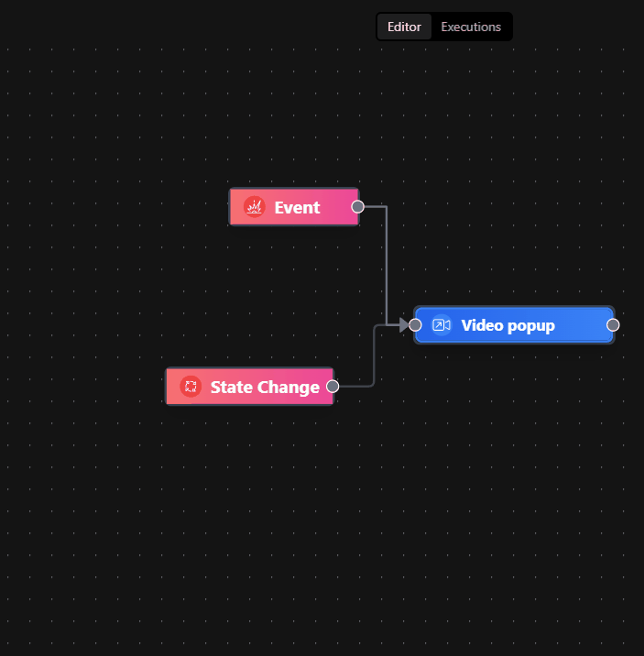Viewport: 644px width, 656px height.
Task: Switch to the Editor tab
Action: coord(404,27)
